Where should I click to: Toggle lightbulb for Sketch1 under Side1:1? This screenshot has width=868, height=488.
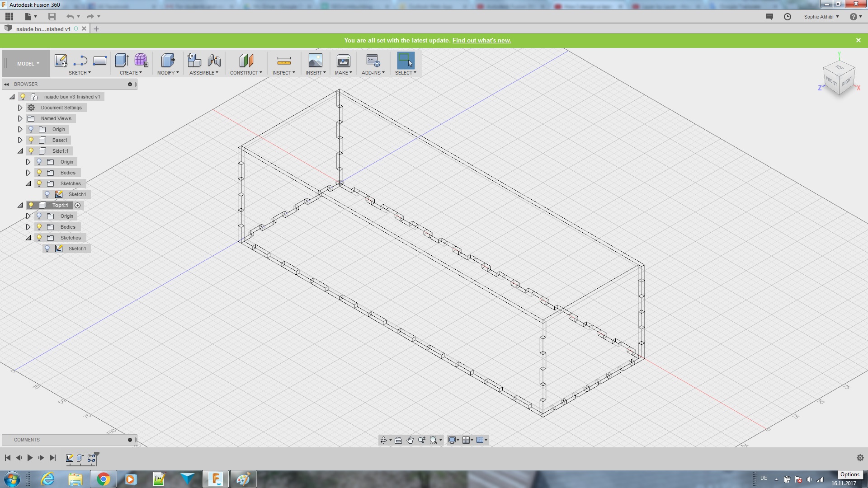tap(47, 194)
